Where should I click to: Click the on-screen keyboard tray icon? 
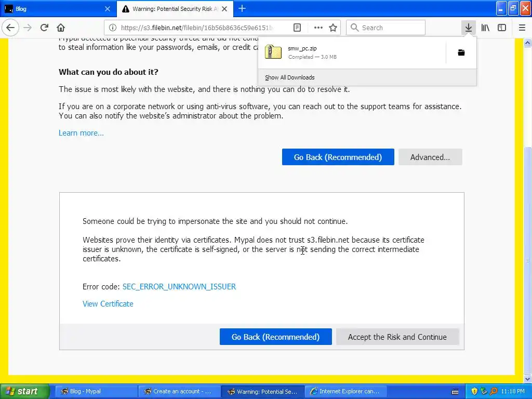pos(455,392)
